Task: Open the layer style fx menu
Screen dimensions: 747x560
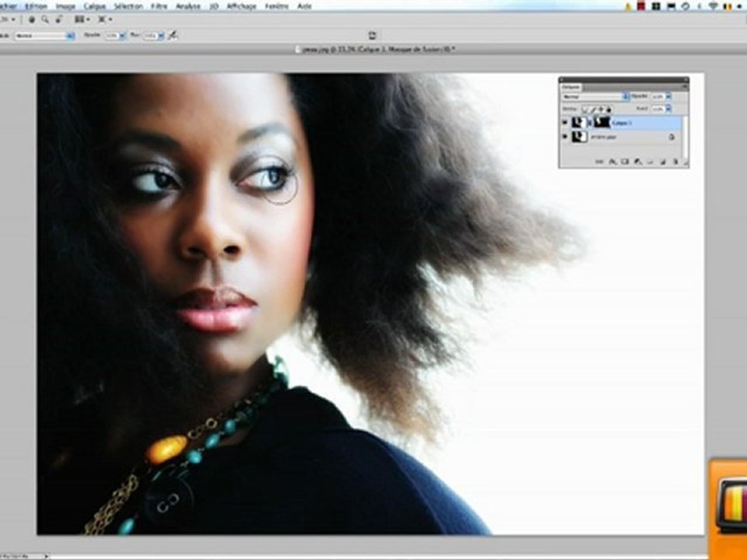Action: pyautogui.click(x=612, y=162)
